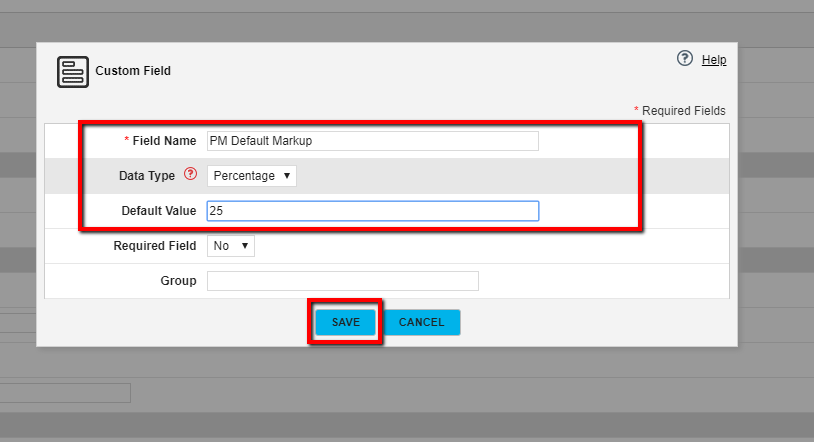The image size is (814, 442).
Task: Click the Custom Field dialog title
Action: pos(133,71)
